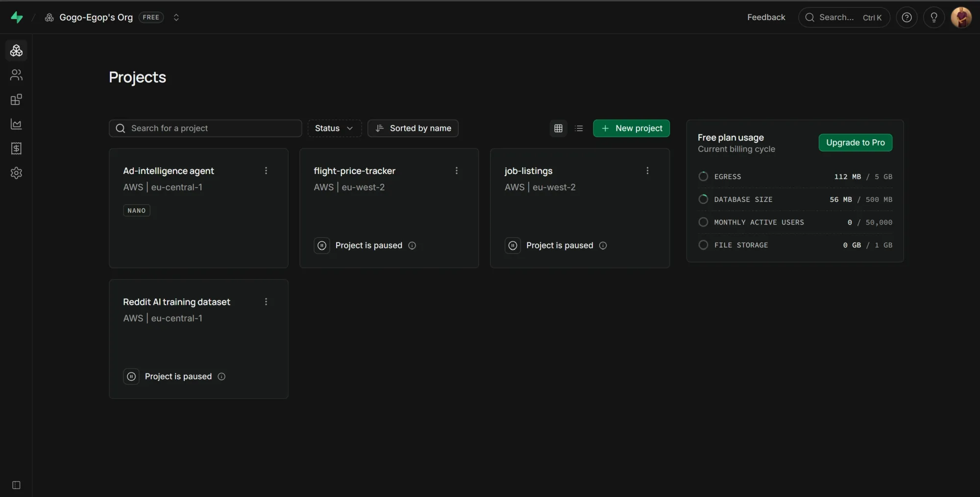Click the organization icon beside Gogo-Egop's Org
Image resolution: width=980 pixels, height=497 pixels.
(49, 18)
